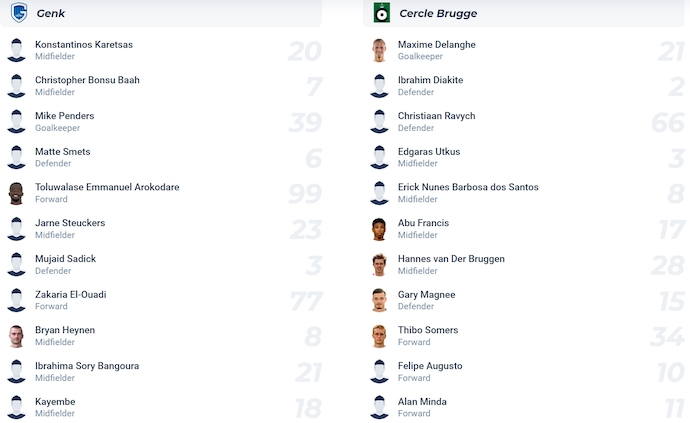Open the Genk team name link
This screenshot has height=423, width=690.
[x=51, y=13]
